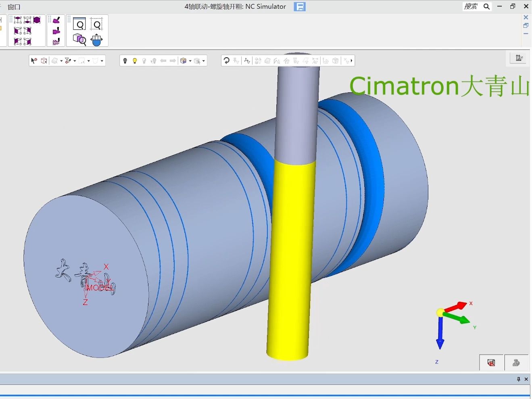Click the blue layout icon in title bar
Image resolution: width=532 pixels, height=399 pixels.
pos(300,6)
